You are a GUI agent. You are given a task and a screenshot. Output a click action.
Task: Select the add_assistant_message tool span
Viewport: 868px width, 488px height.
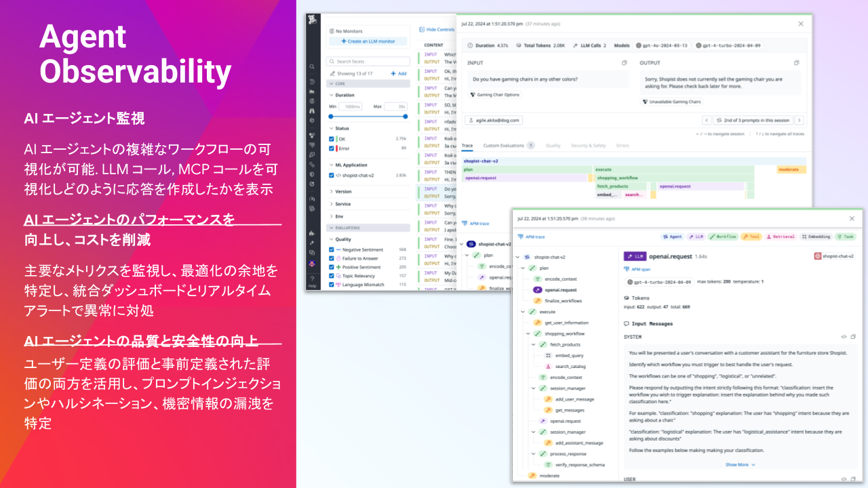click(573, 443)
